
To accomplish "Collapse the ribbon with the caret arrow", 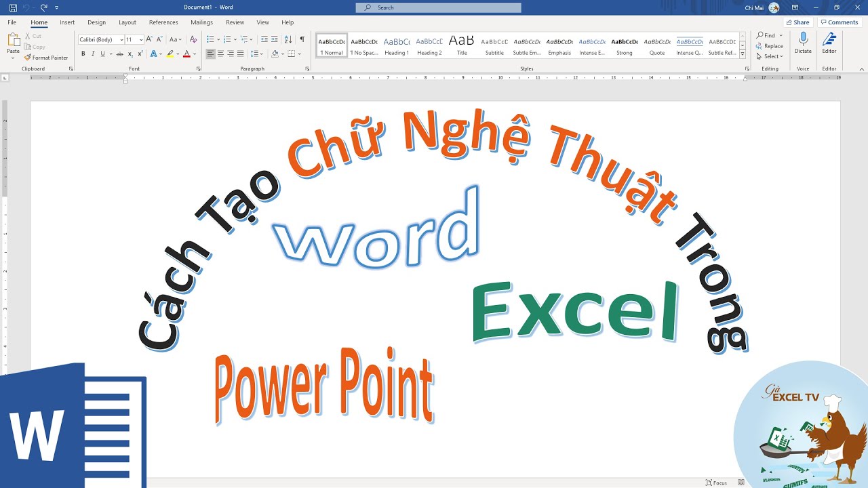I will (861, 68).
